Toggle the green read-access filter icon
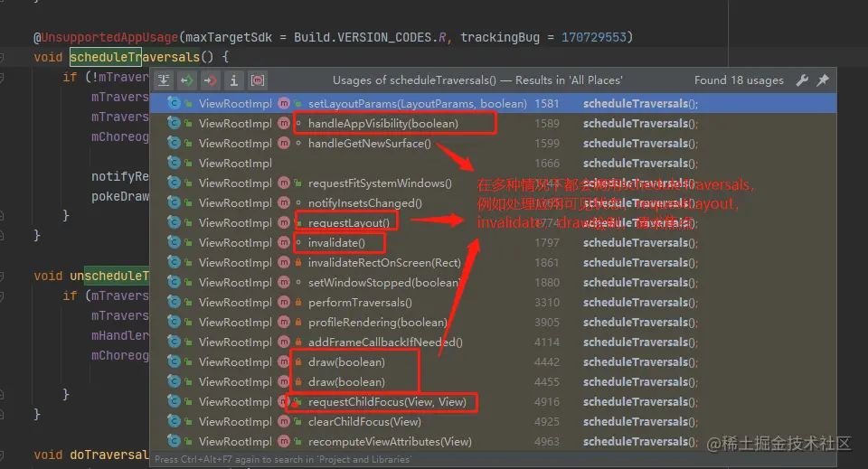This screenshot has width=868, height=469. coord(187,80)
